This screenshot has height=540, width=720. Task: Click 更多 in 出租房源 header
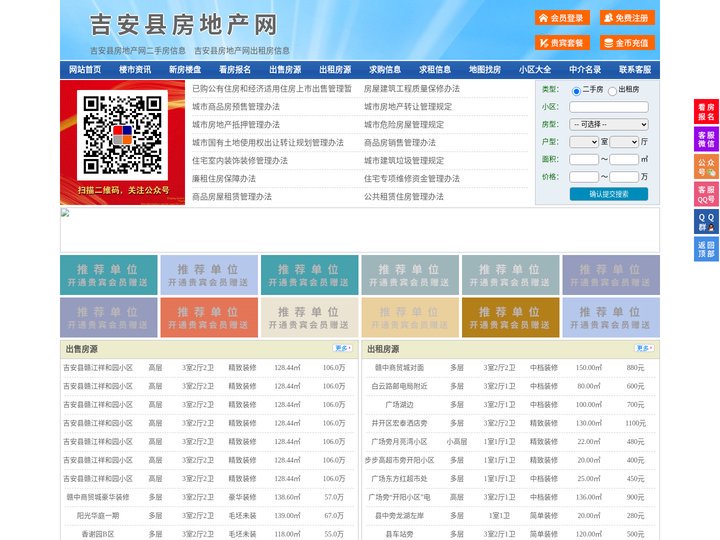coord(644,349)
